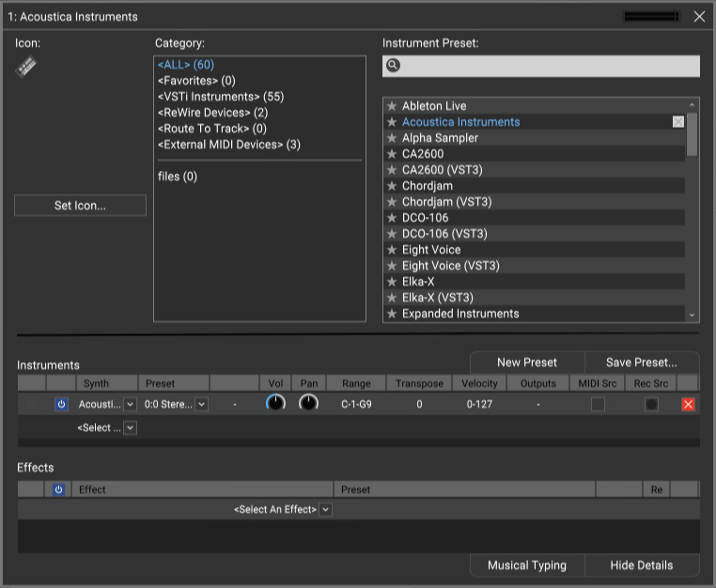The image size is (716, 588).
Task: Open the 0:0 Stere... preset dropdown
Action: 201,405
